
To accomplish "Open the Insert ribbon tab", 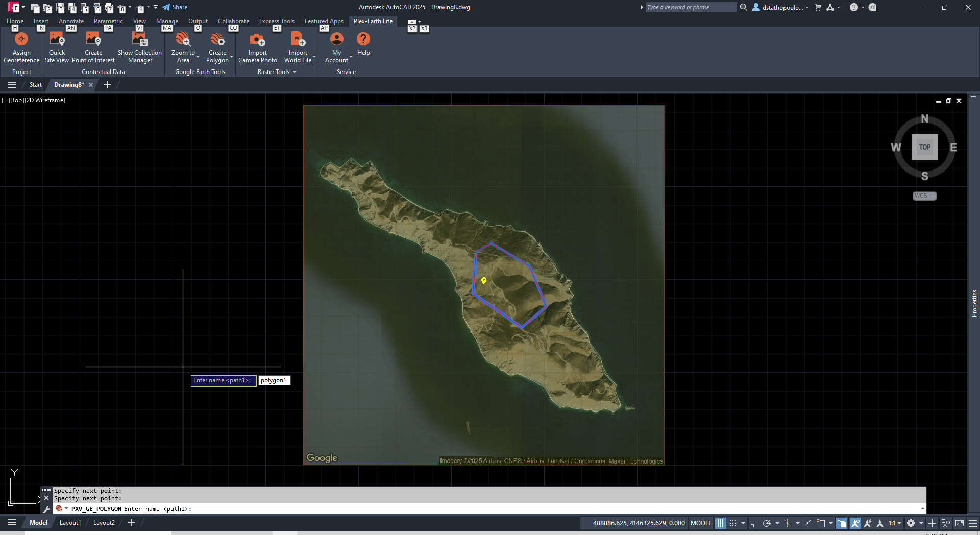I will pyautogui.click(x=41, y=21).
